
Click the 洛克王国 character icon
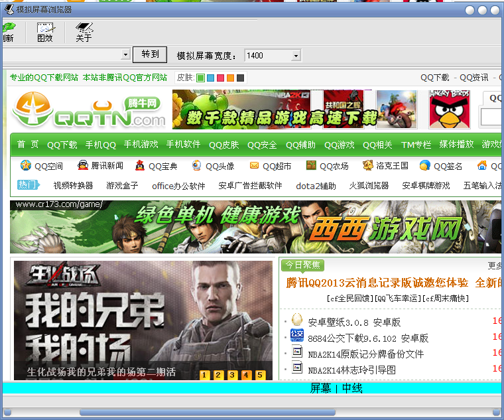click(367, 165)
